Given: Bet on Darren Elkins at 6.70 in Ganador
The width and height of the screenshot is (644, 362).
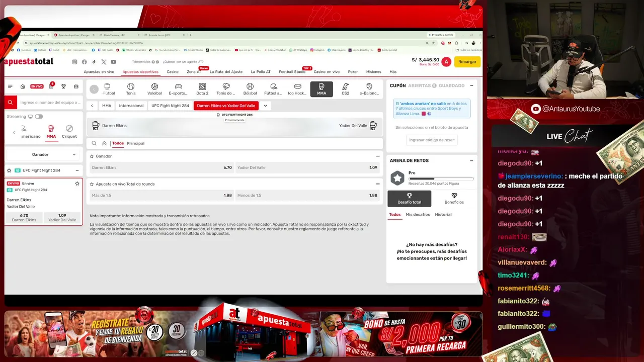Looking at the screenshot, I should (162, 167).
